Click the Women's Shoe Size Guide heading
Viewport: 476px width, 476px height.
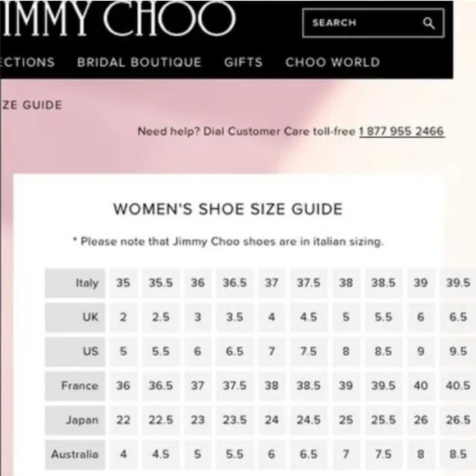tap(228, 209)
